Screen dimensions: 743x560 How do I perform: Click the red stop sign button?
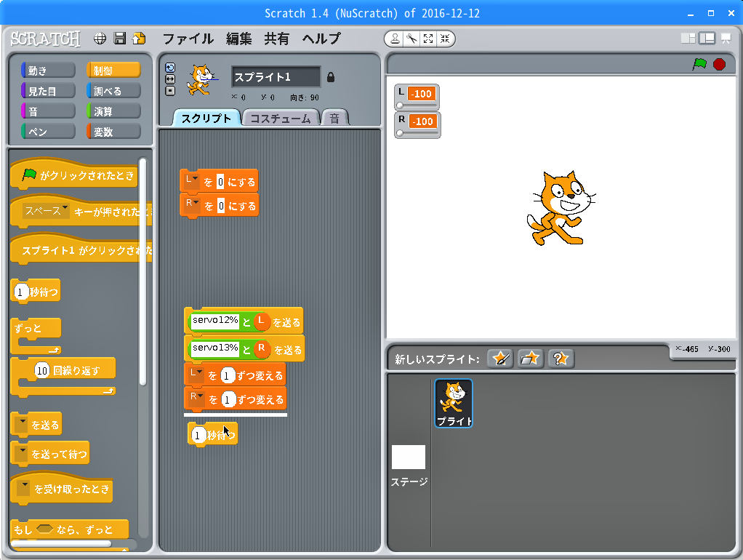719,64
